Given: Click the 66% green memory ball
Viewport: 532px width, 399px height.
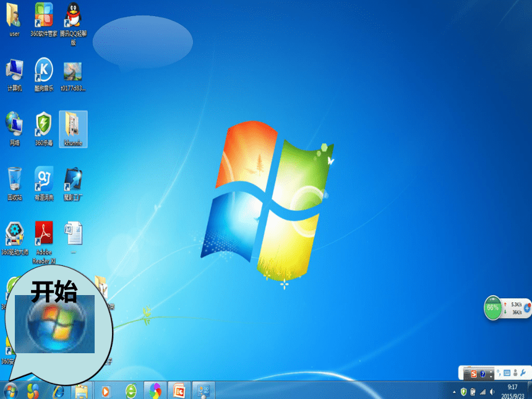Looking at the screenshot, I should 492,307.
